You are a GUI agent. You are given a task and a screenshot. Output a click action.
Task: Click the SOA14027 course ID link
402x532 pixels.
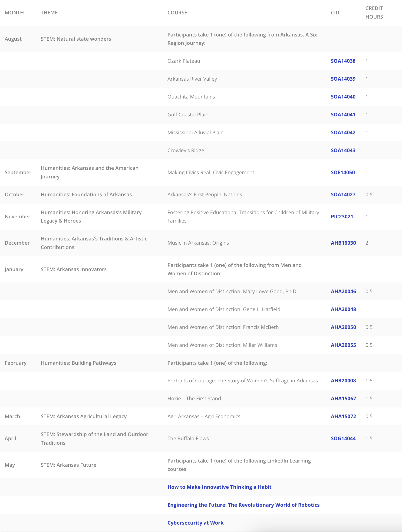pyautogui.click(x=343, y=195)
